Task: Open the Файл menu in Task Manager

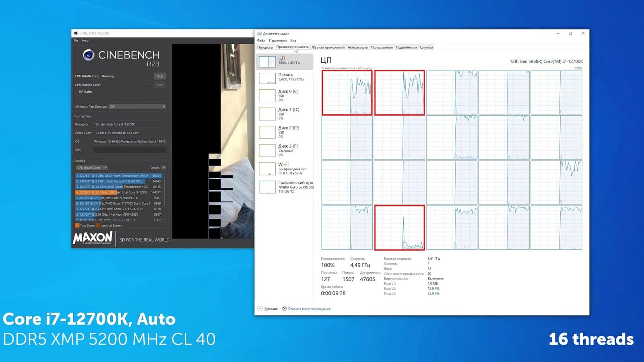Action: (x=261, y=41)
